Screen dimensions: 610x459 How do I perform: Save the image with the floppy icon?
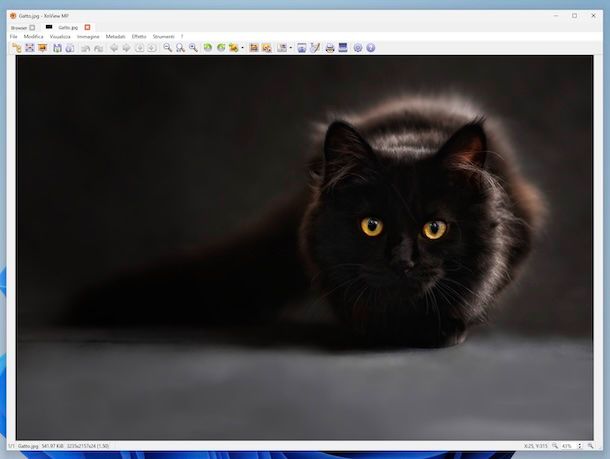point(58,48)
